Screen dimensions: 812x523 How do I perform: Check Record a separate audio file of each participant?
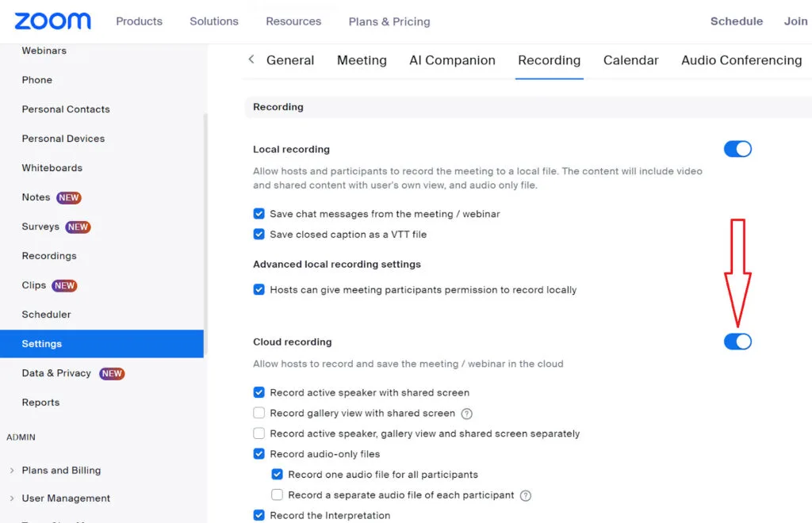277,495
